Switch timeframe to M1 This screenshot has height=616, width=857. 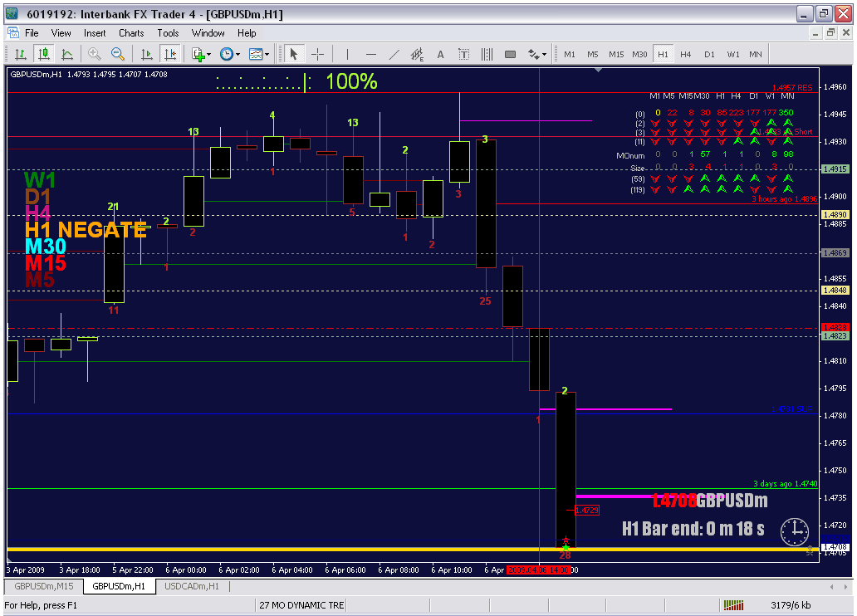point(570,54)
